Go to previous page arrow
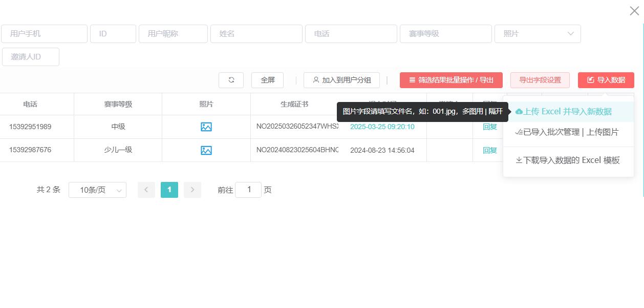The height and width of the screenshot is (308, 644). coord(146,190)
